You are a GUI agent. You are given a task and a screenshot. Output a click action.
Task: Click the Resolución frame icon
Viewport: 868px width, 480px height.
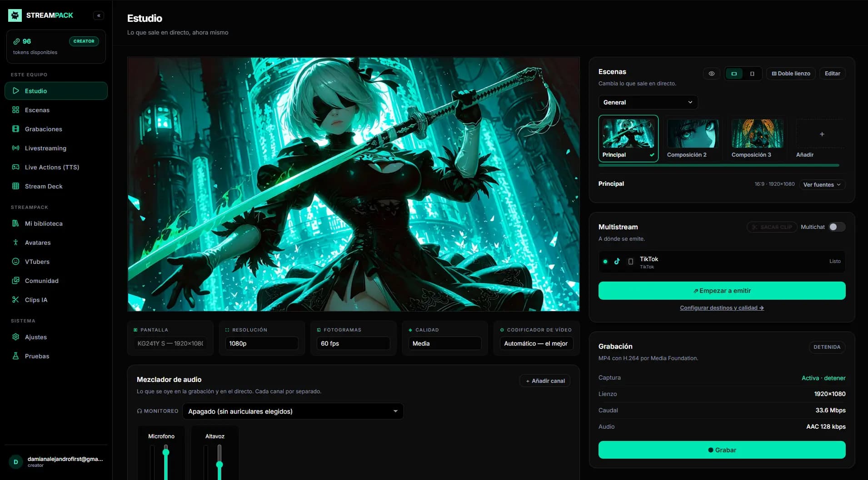pyautogui.click(x=227, y=330)
